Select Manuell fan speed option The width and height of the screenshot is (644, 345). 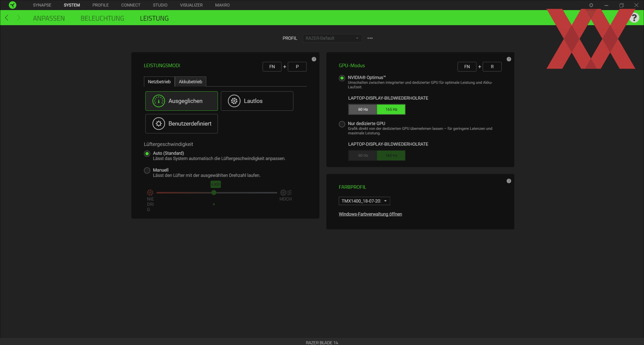pyautogui.click(x=147, y=170)
